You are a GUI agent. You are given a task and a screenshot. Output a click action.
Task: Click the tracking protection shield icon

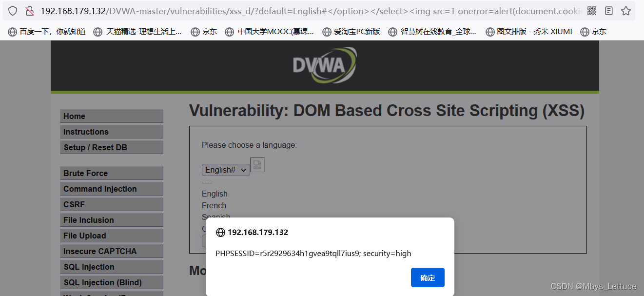(x=12, y=10)
